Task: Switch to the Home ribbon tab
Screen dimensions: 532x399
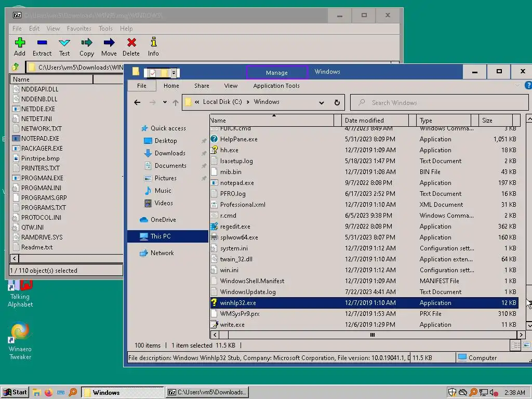Action: [171, 86]
